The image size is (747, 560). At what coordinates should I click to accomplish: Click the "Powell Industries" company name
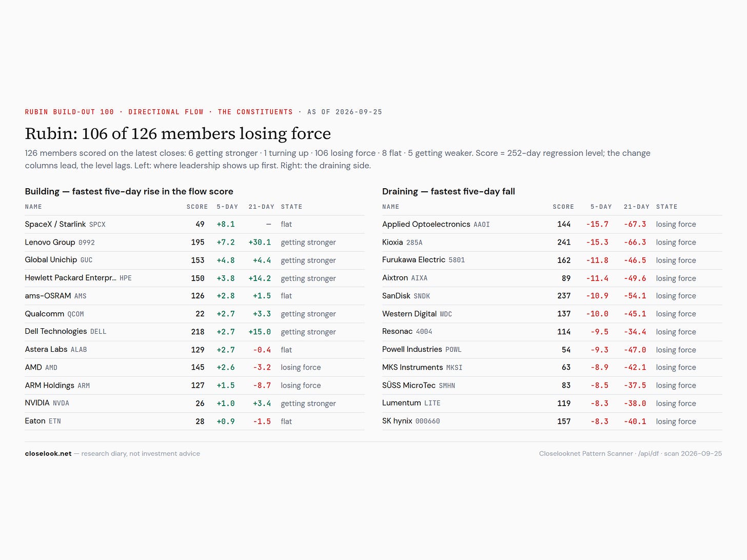412,349
